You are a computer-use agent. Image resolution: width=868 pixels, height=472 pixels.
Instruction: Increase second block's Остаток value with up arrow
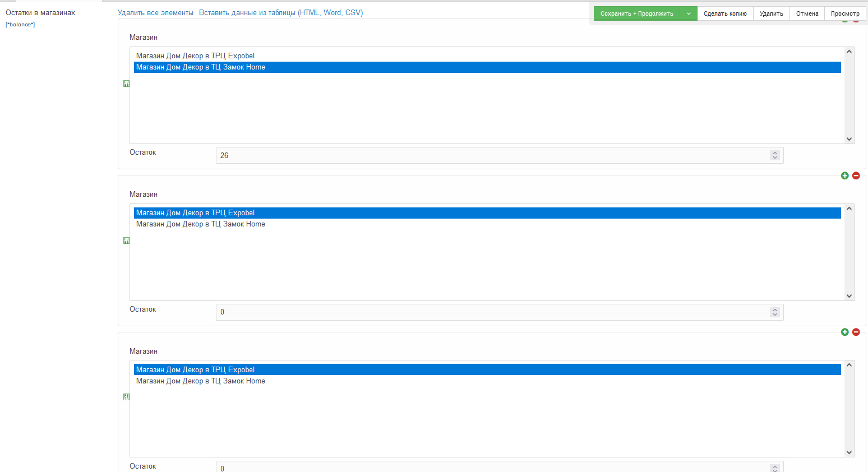point(775,309)
